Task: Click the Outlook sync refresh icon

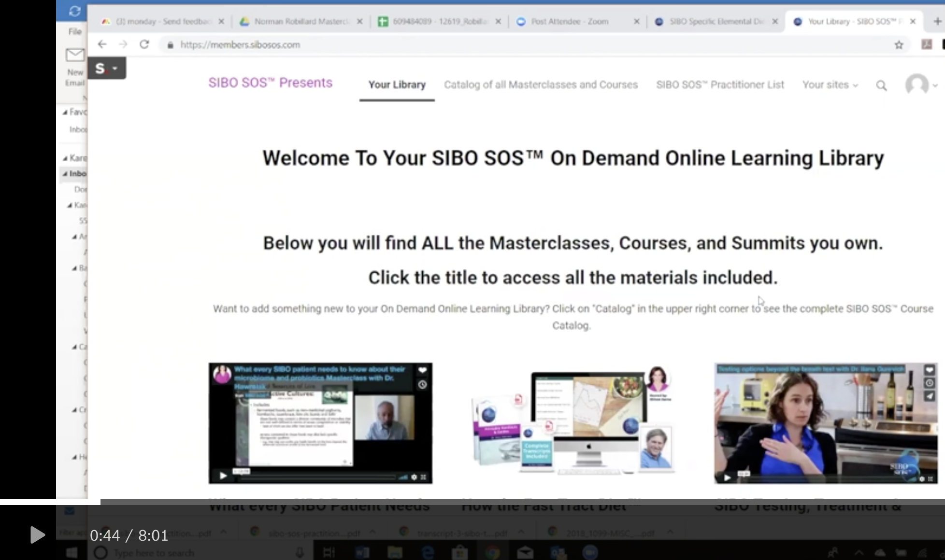Action: click(x=74, y=11)
